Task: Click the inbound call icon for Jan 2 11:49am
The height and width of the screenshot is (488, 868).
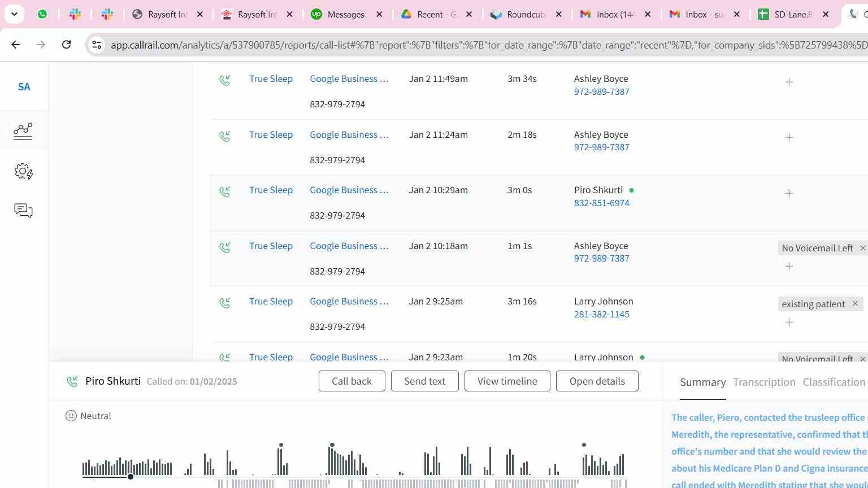Action: 225,81
